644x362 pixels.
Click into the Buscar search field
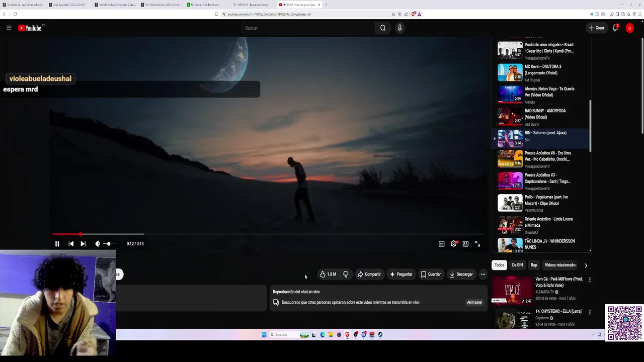308,28
